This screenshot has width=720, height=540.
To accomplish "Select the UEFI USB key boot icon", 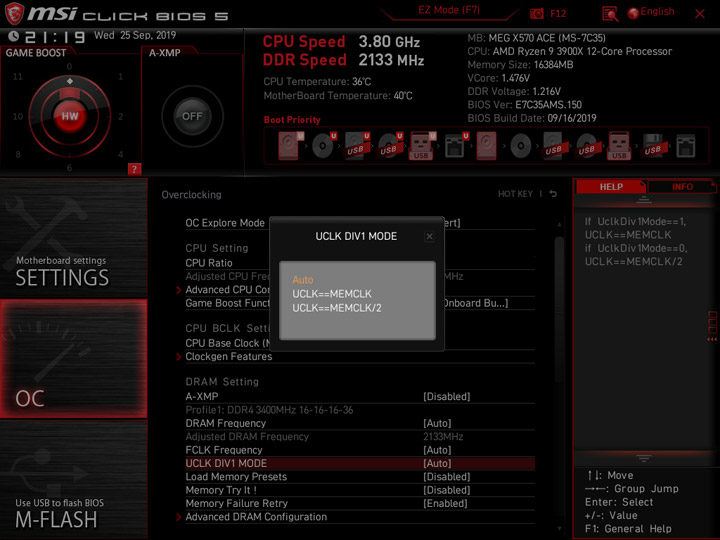I will point(422,146).
